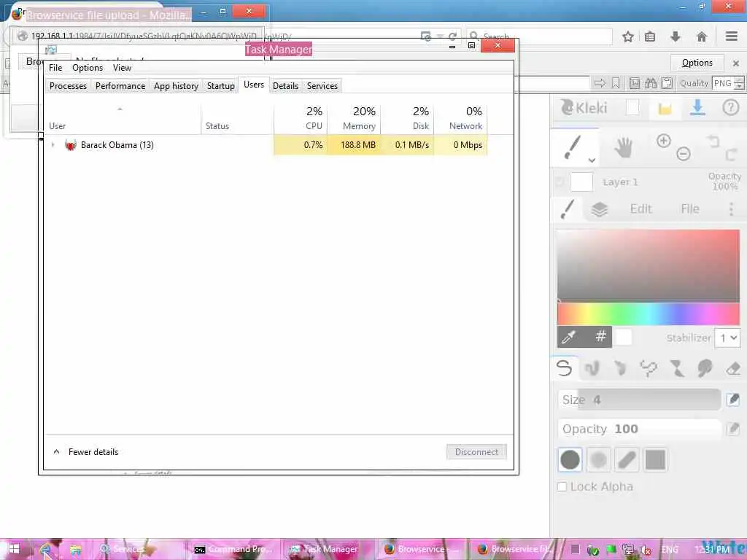The height and width of the screenshot is (560, 747).
Task: Switch to the Details tab
Action: pos(285,86)
